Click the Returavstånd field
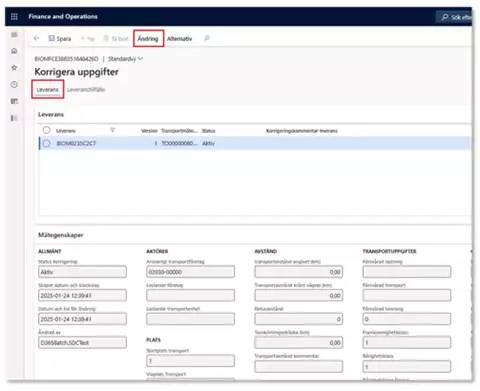Viewport: 480px width, 391px height. click(299, 319)
